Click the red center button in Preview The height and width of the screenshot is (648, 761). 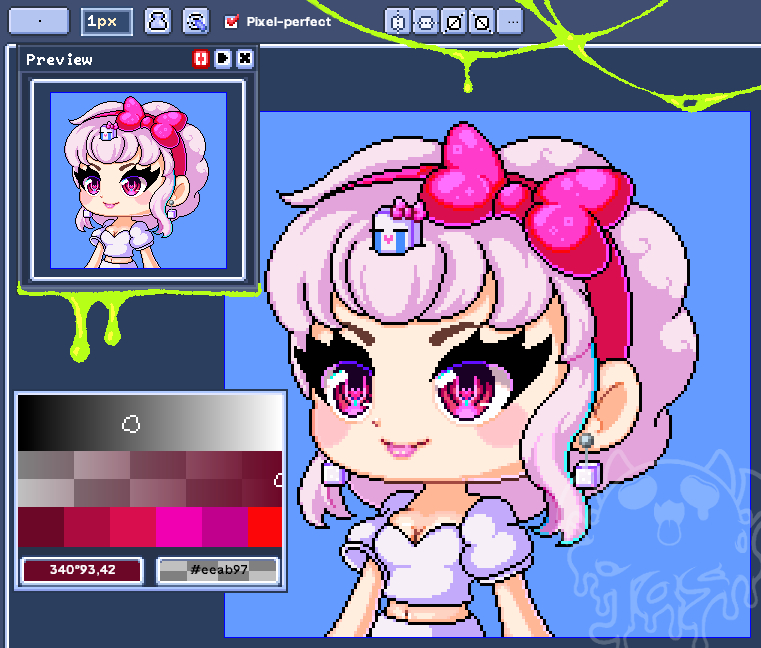tap(201, 60)
